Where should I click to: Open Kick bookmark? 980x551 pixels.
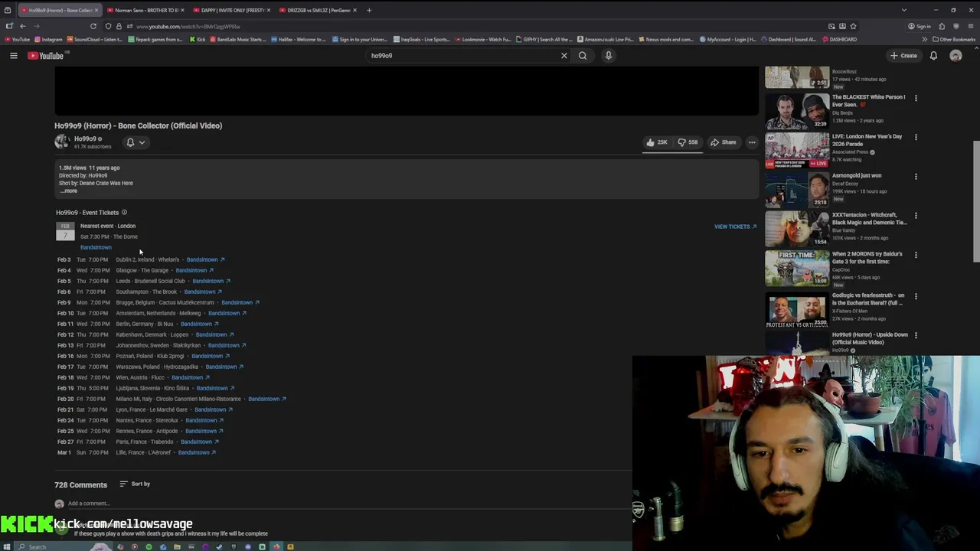point(198,39)
